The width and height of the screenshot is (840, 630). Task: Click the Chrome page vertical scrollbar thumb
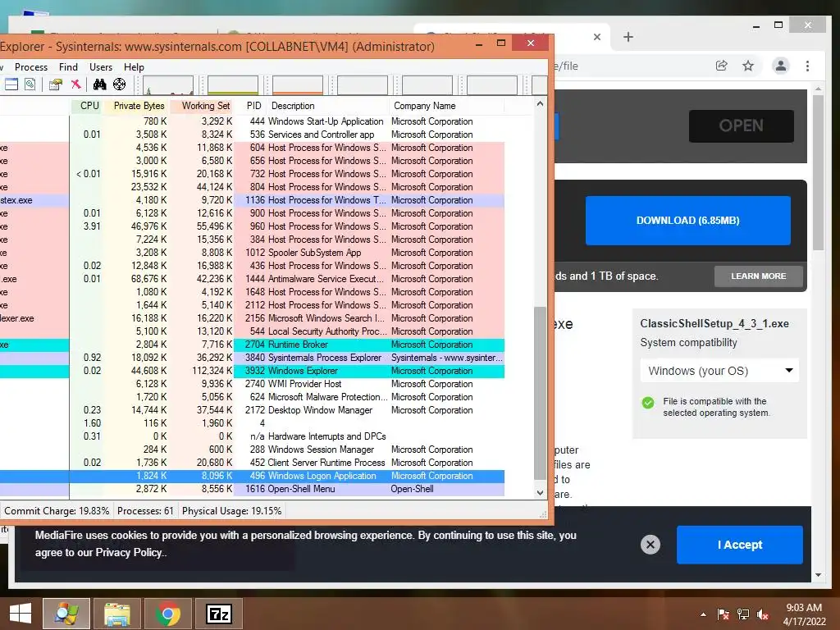pos(818,172)
